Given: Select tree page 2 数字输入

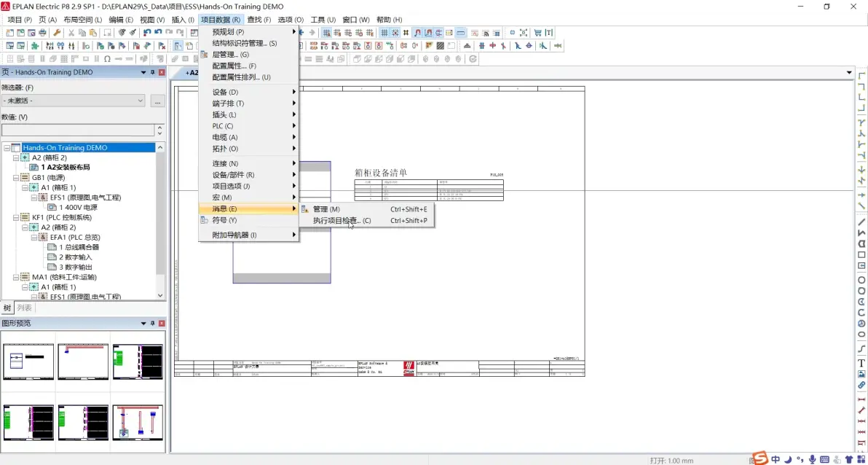Looking at the screenshot, I should (x=75, y=257).
